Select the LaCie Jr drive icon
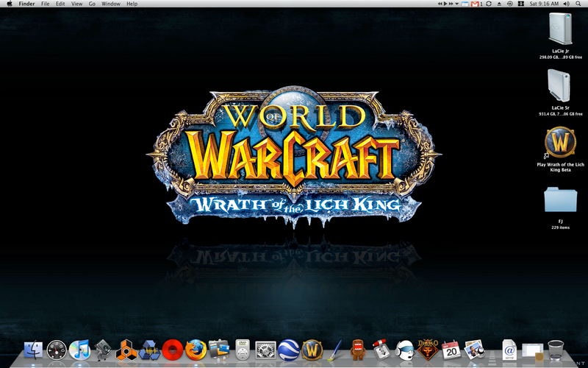 pos(562,29)
